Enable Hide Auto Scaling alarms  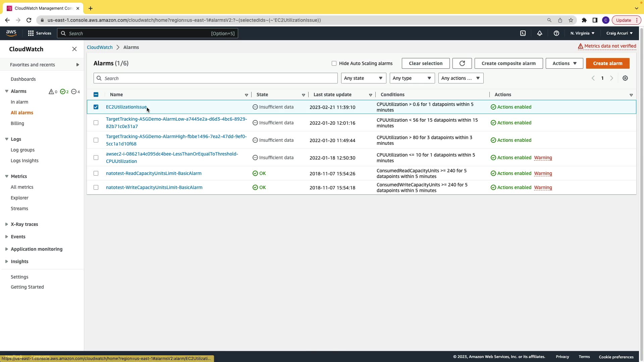334,63
